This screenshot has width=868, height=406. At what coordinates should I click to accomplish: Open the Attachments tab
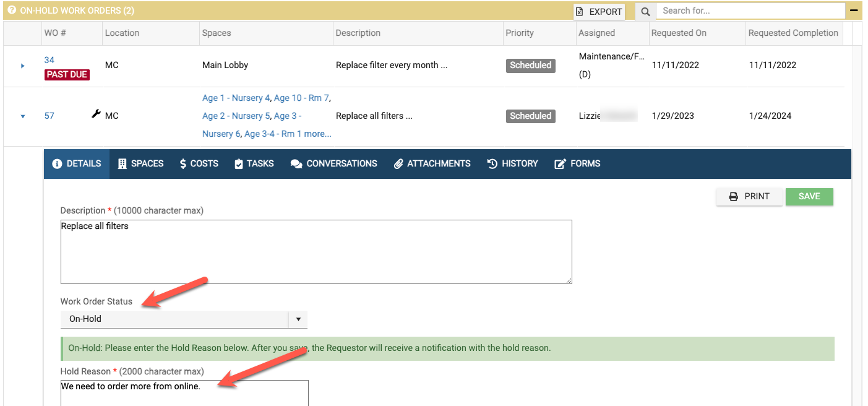click(x=432, y=163)
